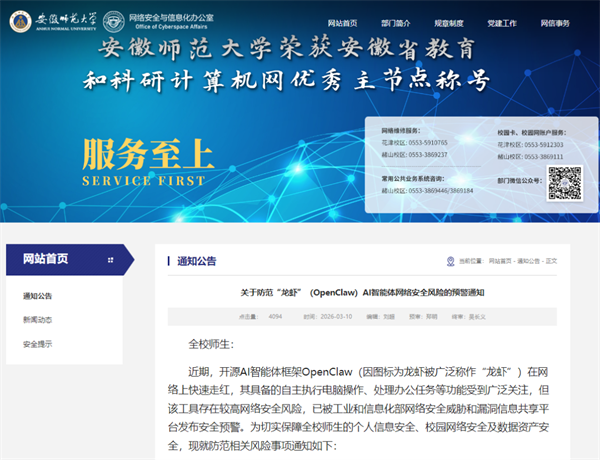Open 网站首页 in top navigation
This screenshot has height=460, width=600.
click(345, 22)
